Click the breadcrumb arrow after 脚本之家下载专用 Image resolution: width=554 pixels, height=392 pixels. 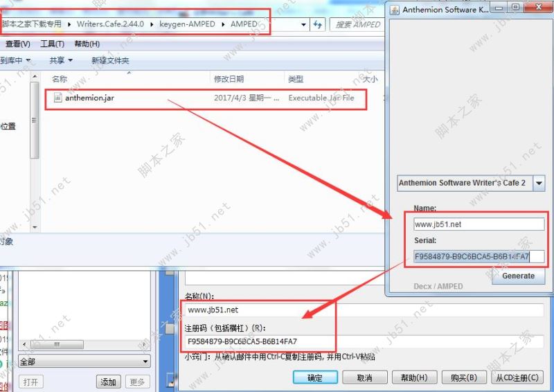click(x=69, y=24)
